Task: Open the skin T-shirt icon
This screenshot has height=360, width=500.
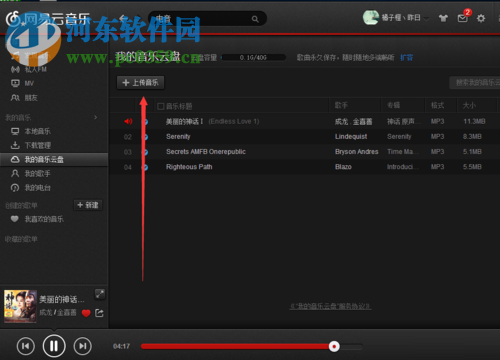Action: tap(443, 18)
